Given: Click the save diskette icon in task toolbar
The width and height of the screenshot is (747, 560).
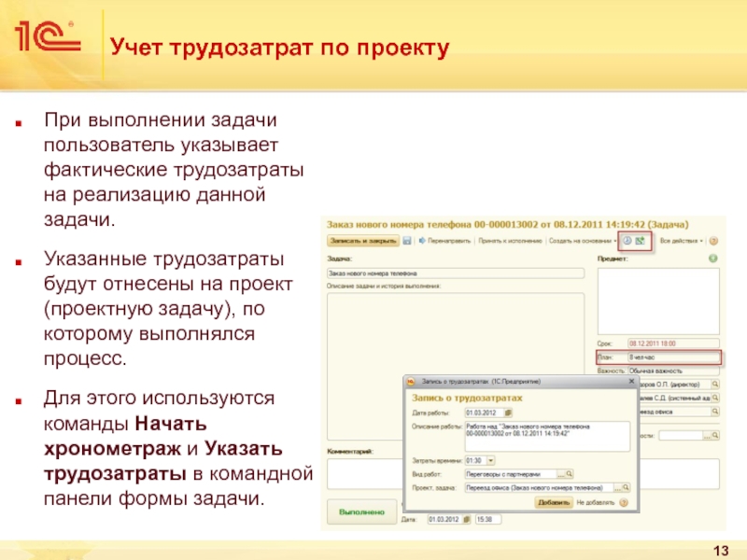Looking at the screenshot, I should (x=407, y=241).
